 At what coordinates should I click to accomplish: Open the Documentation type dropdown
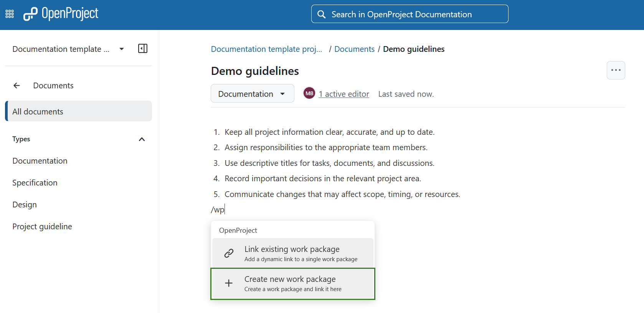coord(252,93)
